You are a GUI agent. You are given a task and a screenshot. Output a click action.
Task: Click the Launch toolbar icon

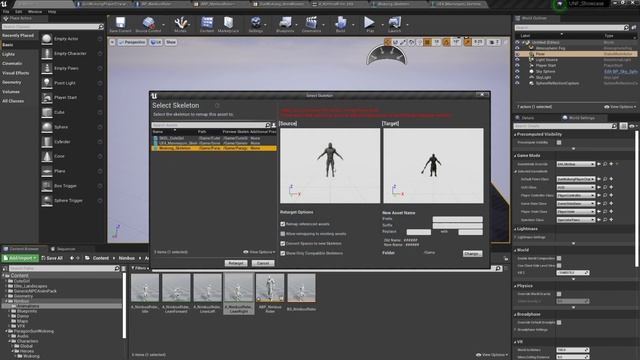394,24
